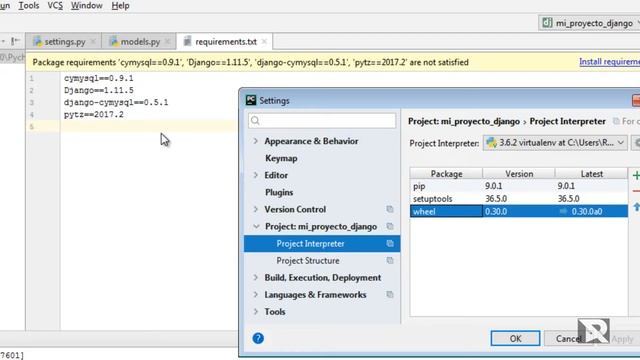Collapse Project: mi_proyecto_django section

[256, 227]
